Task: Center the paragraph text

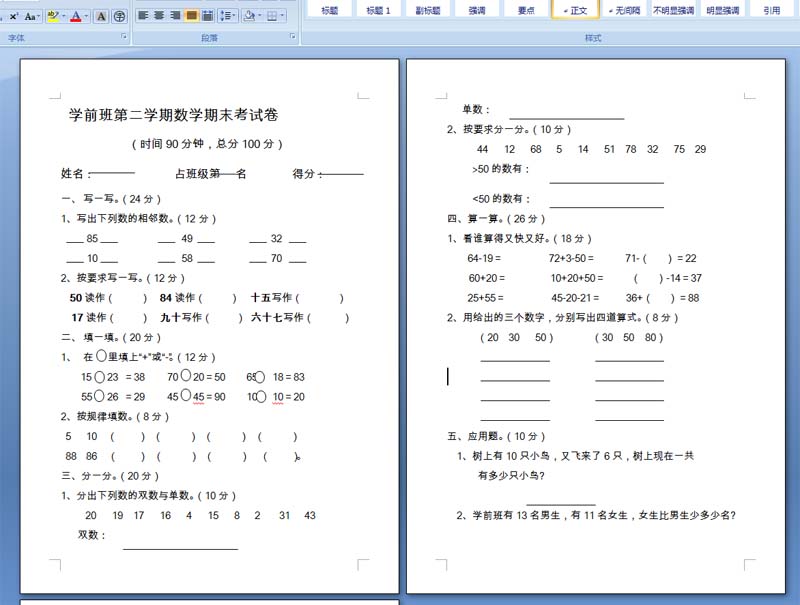Action: pos(159,16)
